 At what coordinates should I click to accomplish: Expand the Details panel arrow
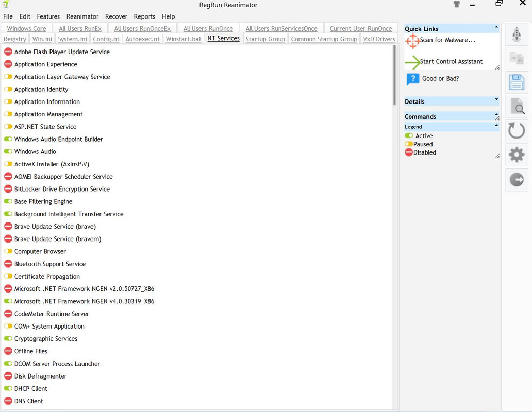point(496,99)
